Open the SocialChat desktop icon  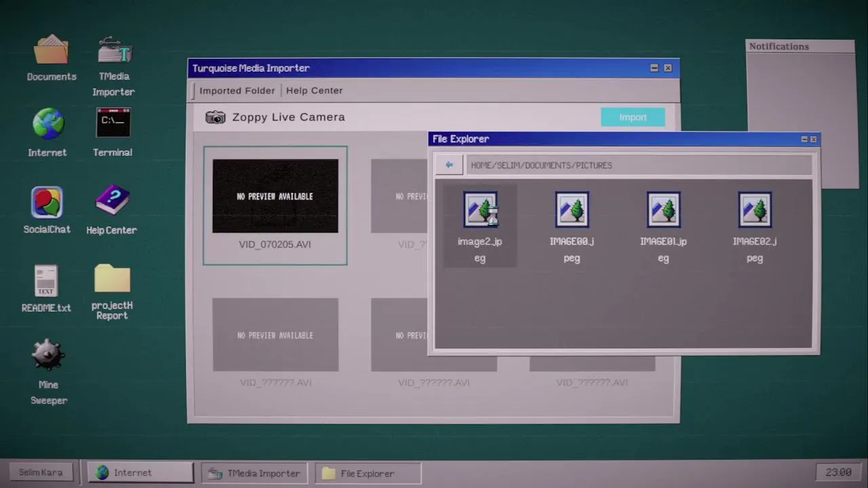pos(47,210)
